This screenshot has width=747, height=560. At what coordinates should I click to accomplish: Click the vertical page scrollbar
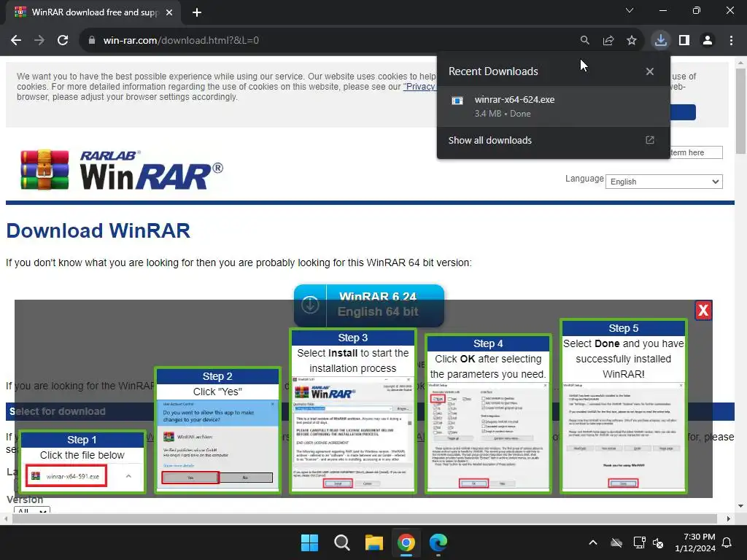tap(740, 112)
